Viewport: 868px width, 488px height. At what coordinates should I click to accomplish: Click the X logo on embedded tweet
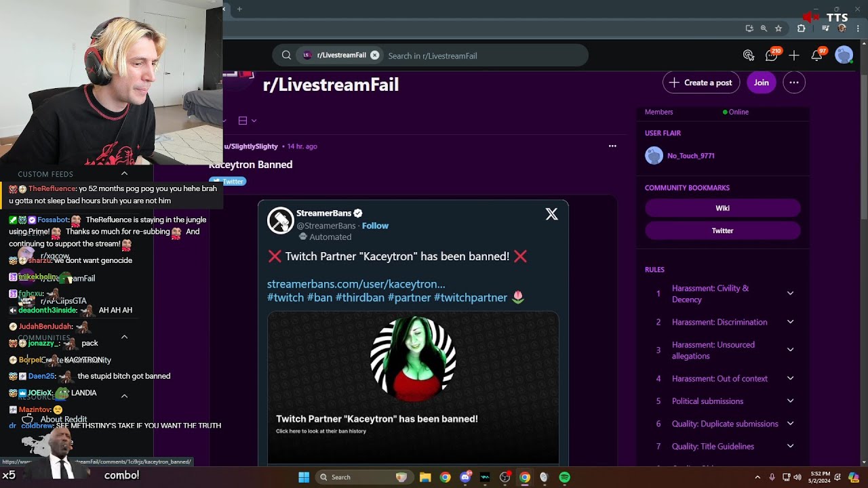(x=551, y=214)
